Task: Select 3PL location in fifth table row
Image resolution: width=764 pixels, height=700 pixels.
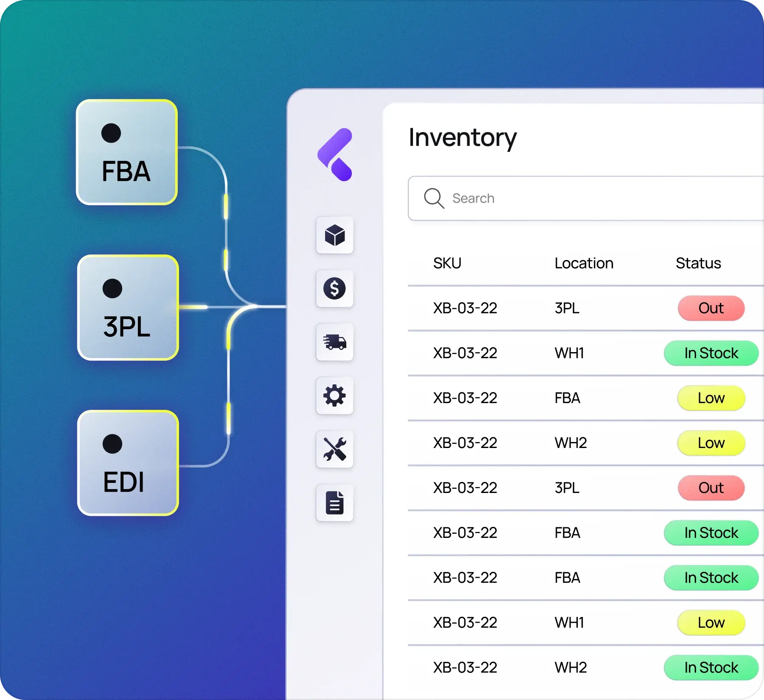Action: 567,488
